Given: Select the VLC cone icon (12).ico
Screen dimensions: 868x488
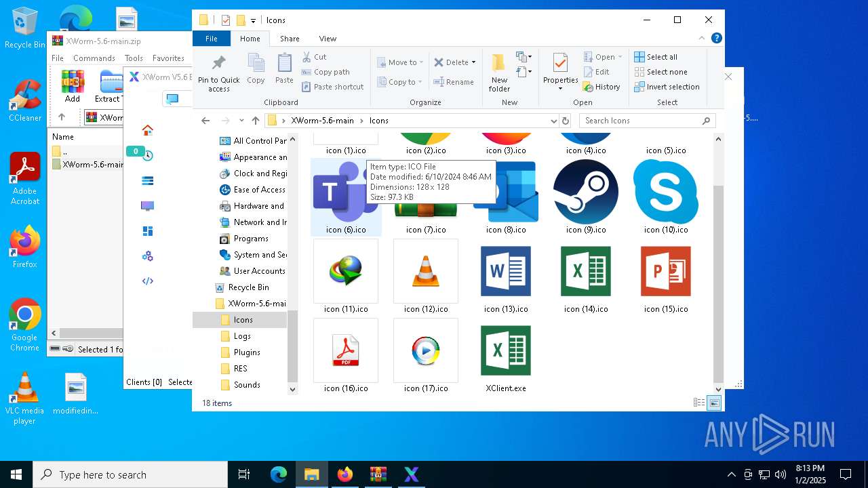Looking at the screenshot, I should 426,277.
